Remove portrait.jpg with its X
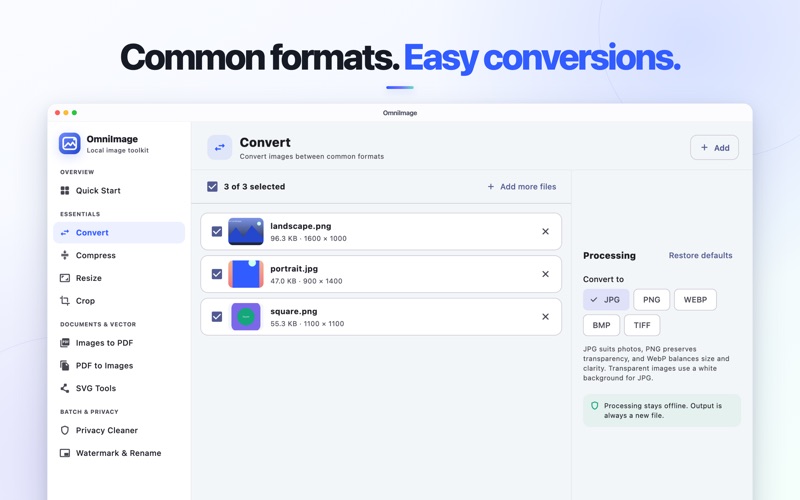This screenshot has width=800, height=500. pos(545,274)
